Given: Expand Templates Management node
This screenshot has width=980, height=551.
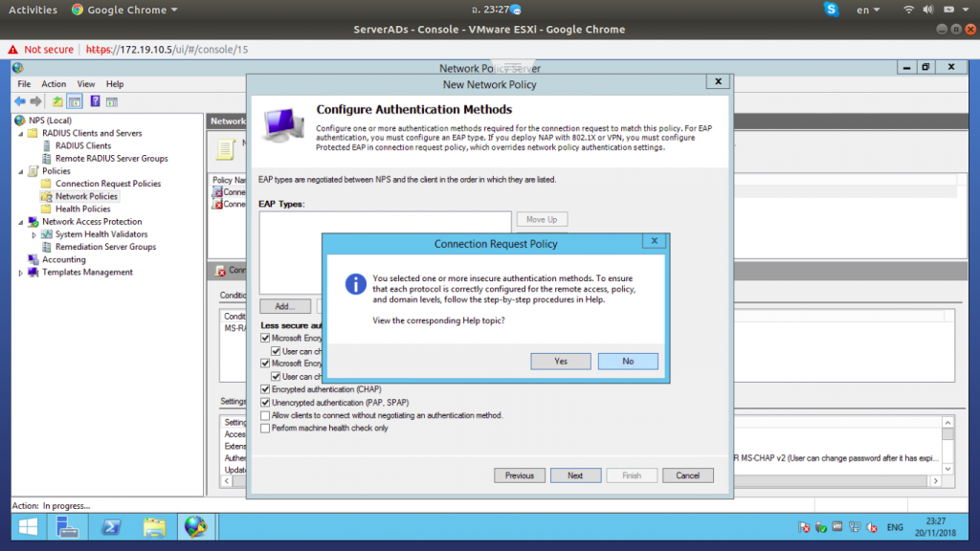Looking at the screenshot, I should tap(21, 273).
